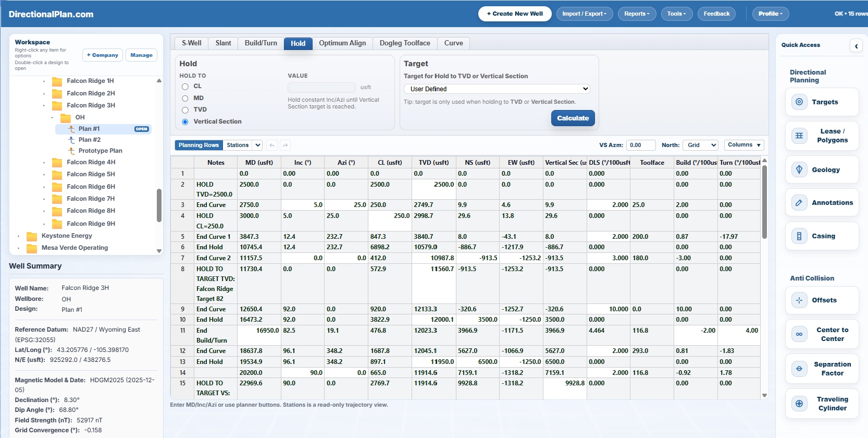This screenshot has width=868, height=438.
Task: Open the Separation Factor icon
Action: [x=799, y=369]
